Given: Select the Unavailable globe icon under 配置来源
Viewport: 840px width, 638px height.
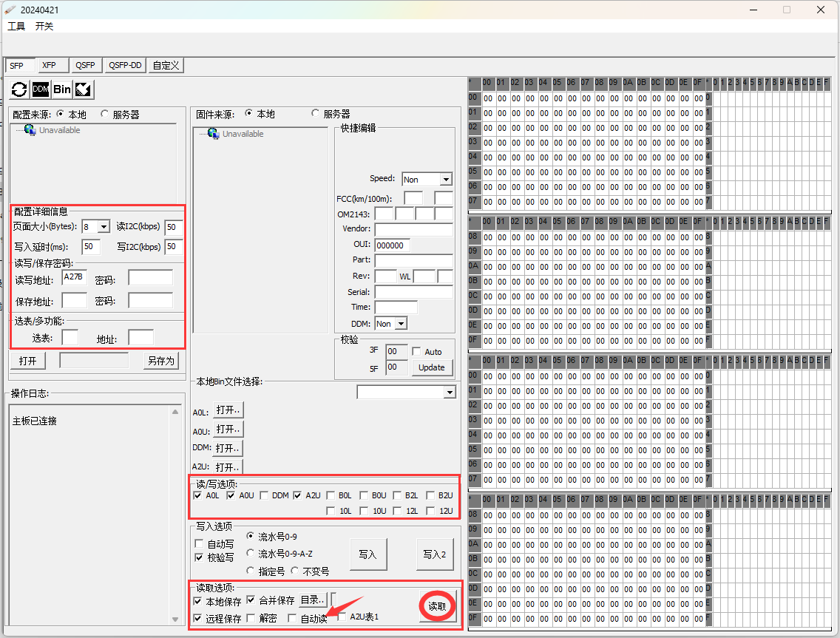Looking at the screenshot, I should tap(30, 130).
